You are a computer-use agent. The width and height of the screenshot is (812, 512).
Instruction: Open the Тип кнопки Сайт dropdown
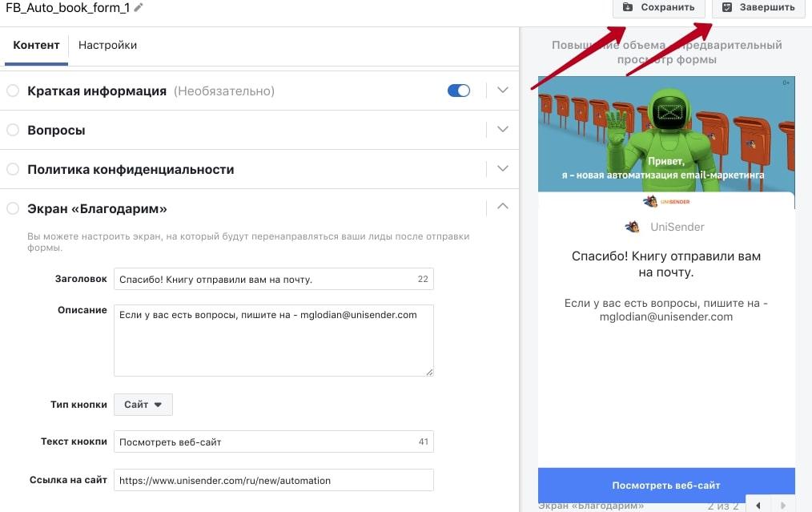[x=143, y=405]
